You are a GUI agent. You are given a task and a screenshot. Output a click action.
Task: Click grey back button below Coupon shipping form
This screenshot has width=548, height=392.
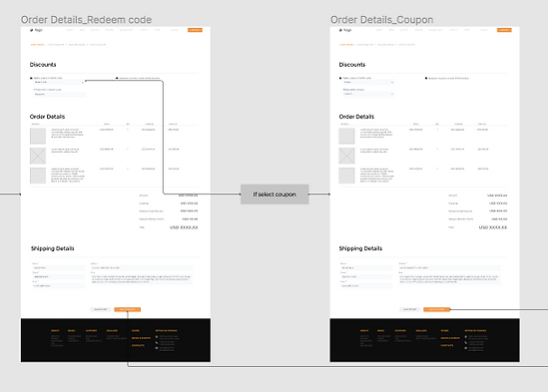coord(409,309)
